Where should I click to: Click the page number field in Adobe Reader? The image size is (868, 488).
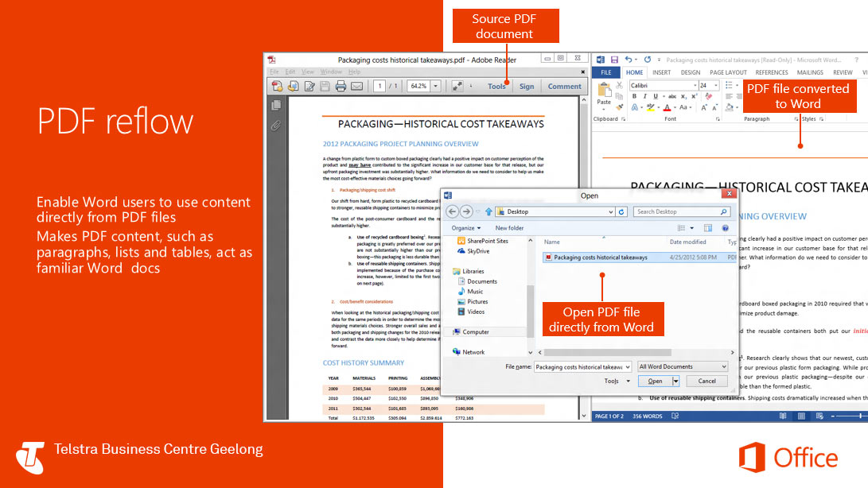point(380,87)
